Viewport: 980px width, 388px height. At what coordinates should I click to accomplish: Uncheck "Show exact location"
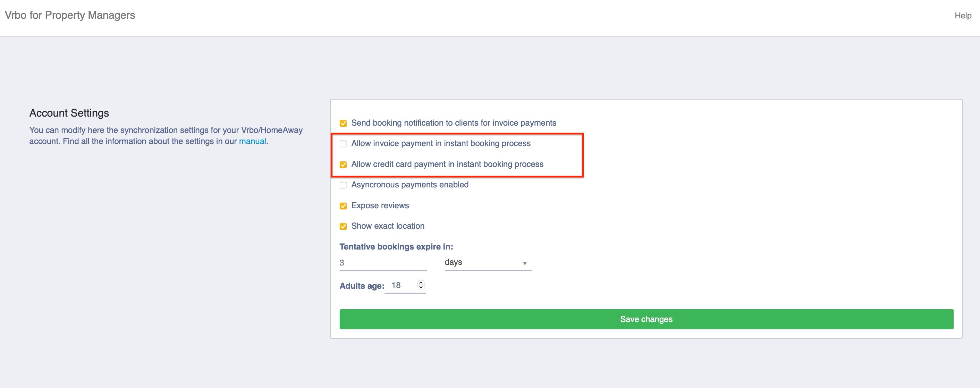343,226
